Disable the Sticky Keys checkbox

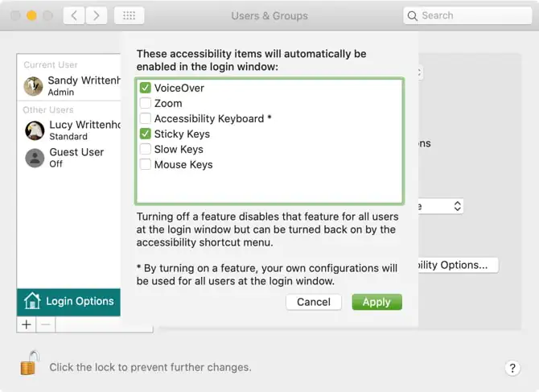coord(146,134)
